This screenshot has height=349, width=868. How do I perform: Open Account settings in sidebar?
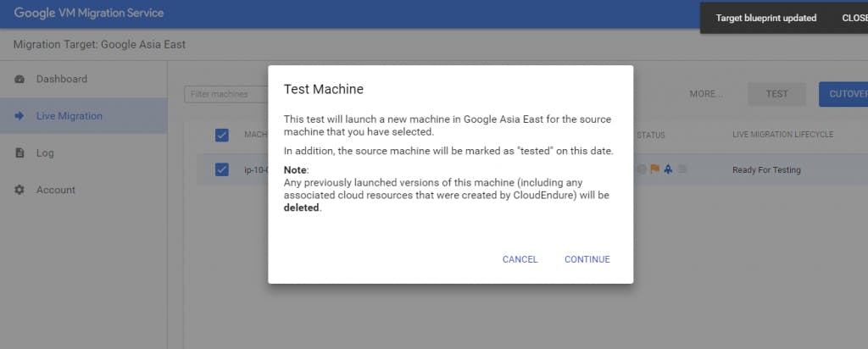pos(55,191)
